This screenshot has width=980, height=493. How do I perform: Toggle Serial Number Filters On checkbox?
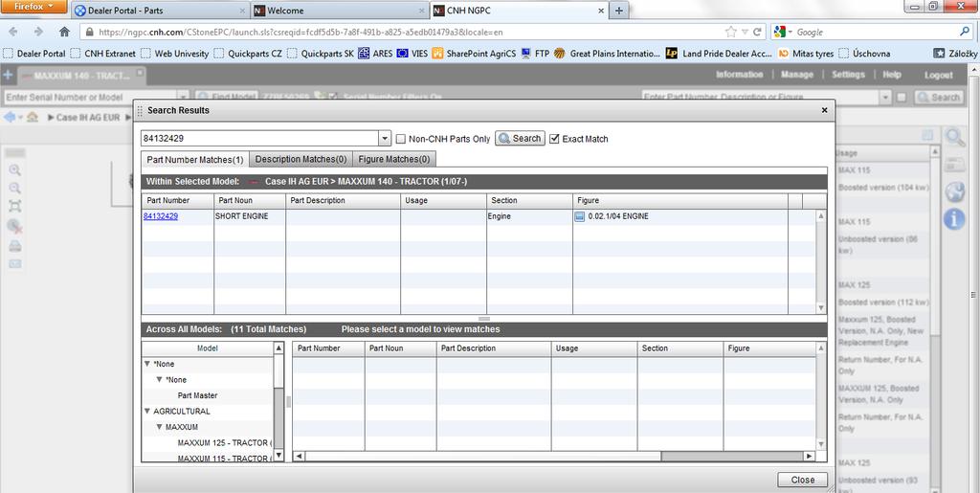coord(333,97)
